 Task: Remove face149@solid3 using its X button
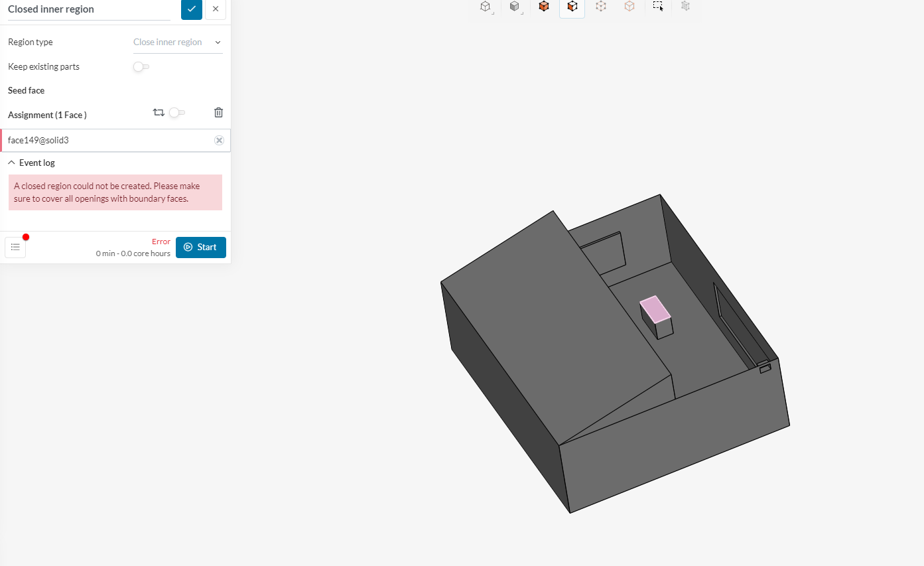point(219,140)
